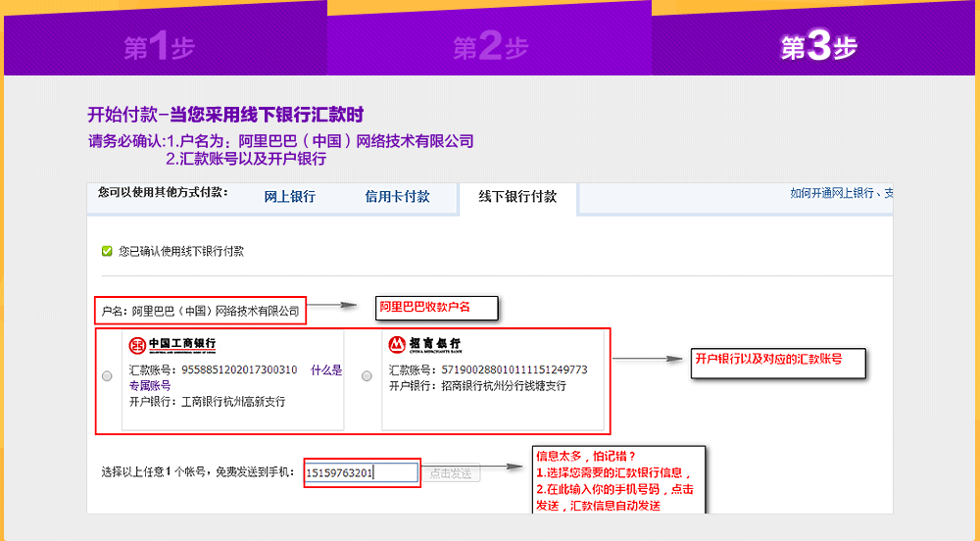Image resolution: width=980 pixels, height=541 pixels.
Task: Switch to the 网上银行 tab
Action: pyautogui.click(x=289, y=197)
